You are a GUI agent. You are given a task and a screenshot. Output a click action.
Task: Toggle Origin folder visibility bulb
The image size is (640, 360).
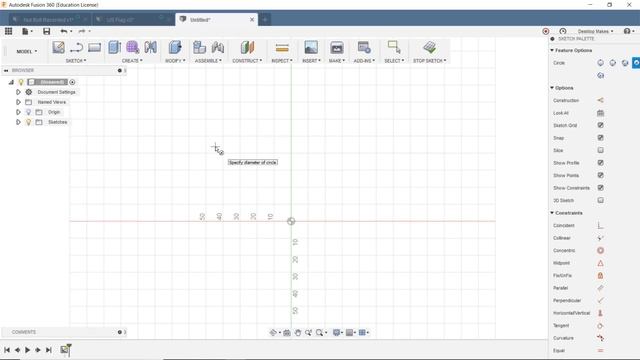(28, 112)
